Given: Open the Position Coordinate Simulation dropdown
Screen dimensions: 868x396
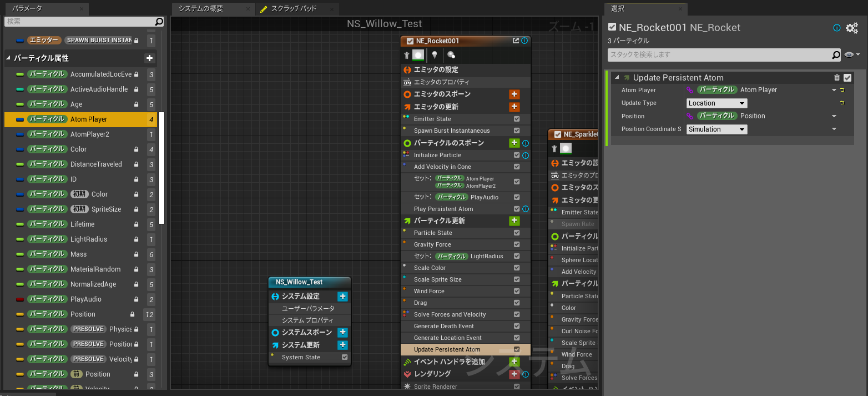Looking at the screenshot, I should pos(716,129).
